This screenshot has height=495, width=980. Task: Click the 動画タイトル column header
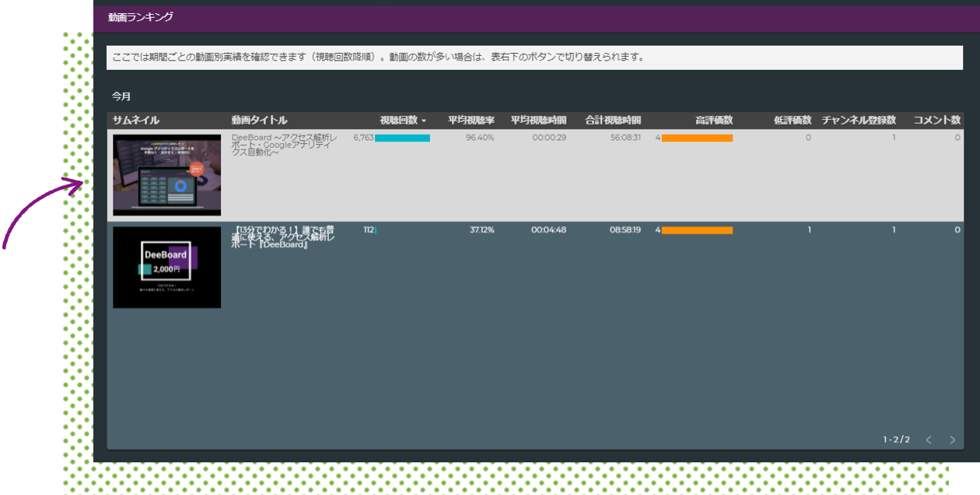(x=259, y=121)
